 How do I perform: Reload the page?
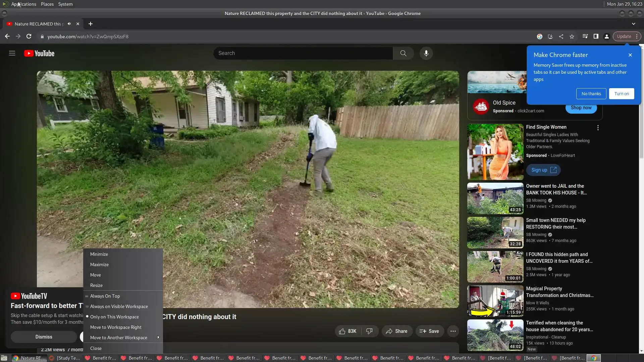(x=29, y=37)
